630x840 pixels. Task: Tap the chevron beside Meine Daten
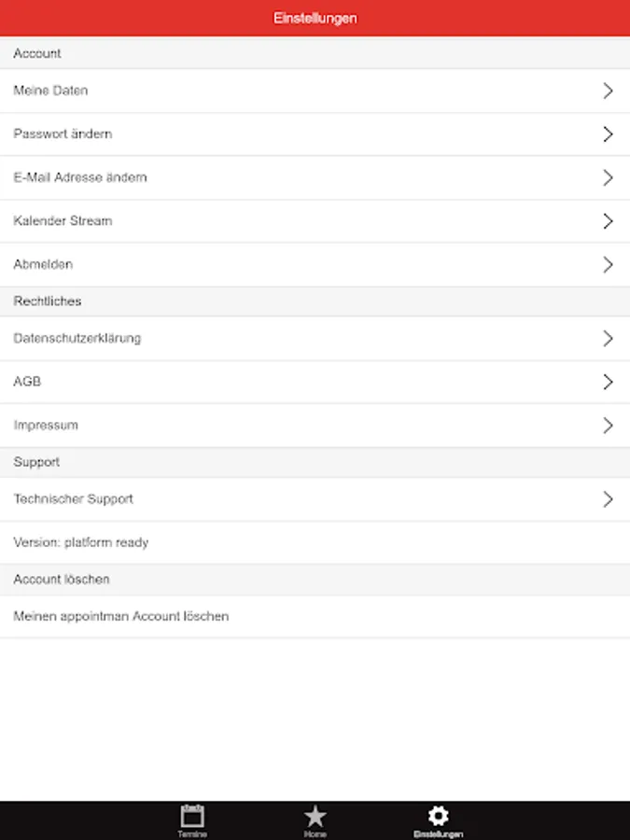coord(608,91)
